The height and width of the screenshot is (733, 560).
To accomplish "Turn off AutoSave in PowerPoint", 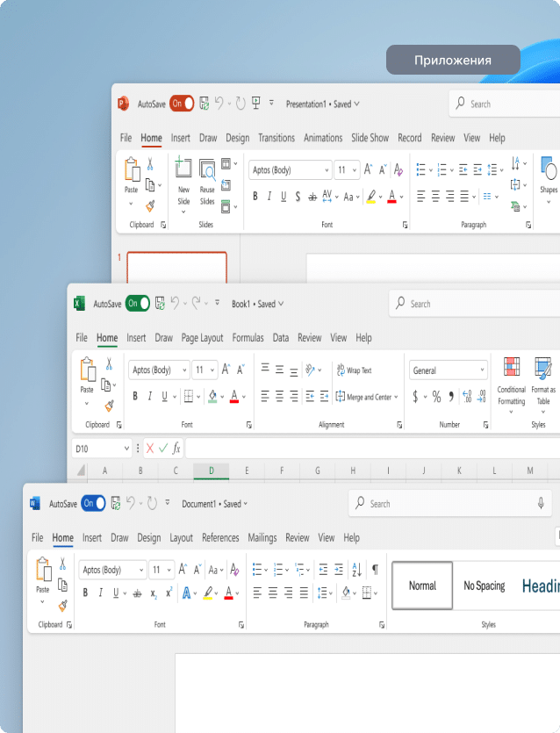I will 182,104.
